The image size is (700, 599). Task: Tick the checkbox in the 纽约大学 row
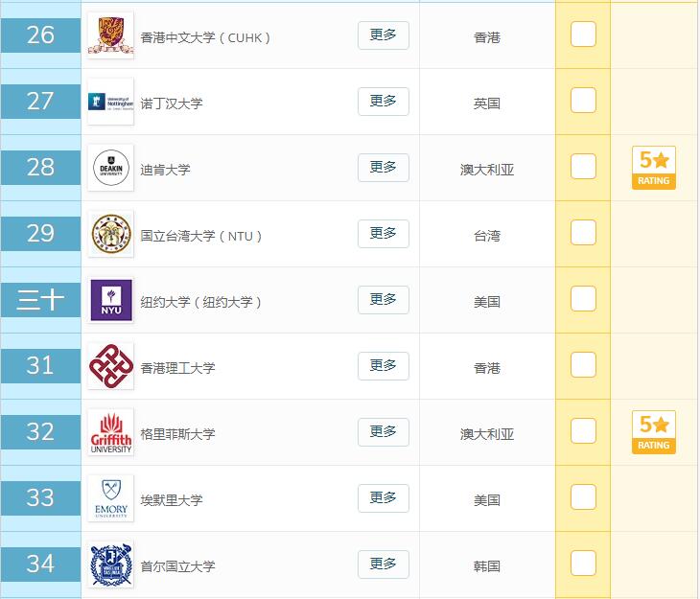(x=583, y=299)
